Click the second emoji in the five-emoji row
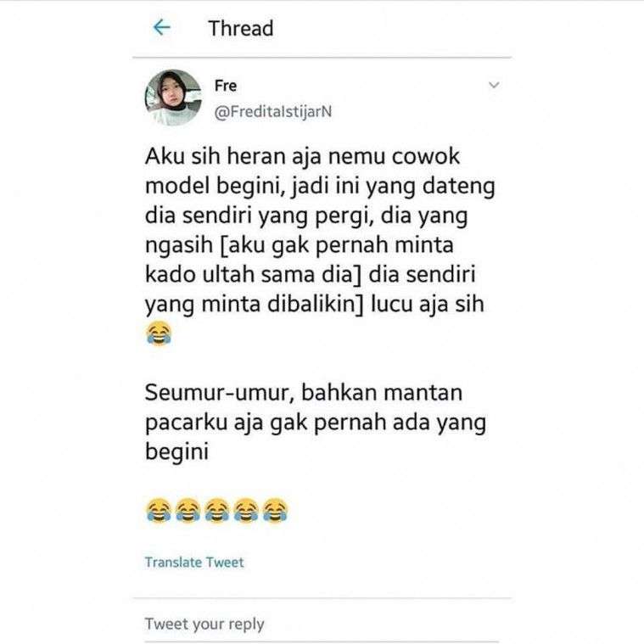The width and height of the screenshot is (644, 644). point(188,510)
